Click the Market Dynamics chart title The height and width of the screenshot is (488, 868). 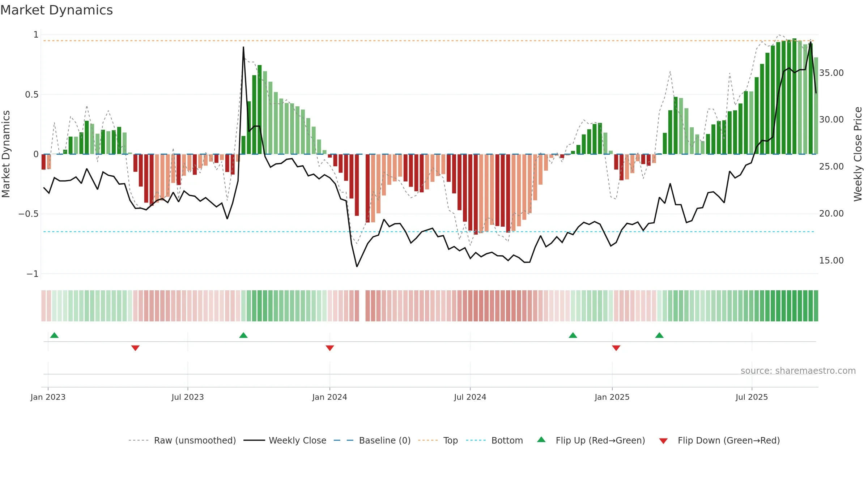point(56,10)
